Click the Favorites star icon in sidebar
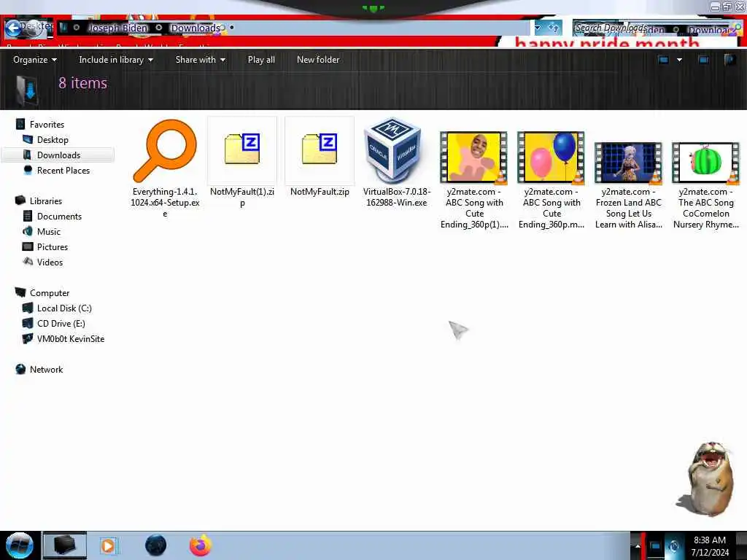The height and width of the screenshot is (560, 747). 20,124
